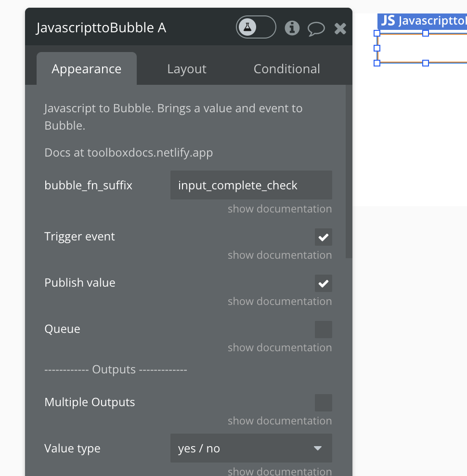Click the bottom-center handle of selected element

(x=426, y=63)
